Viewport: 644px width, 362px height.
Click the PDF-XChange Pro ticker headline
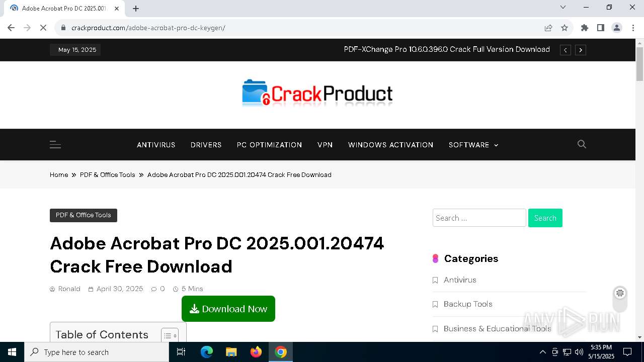(447, 49)
